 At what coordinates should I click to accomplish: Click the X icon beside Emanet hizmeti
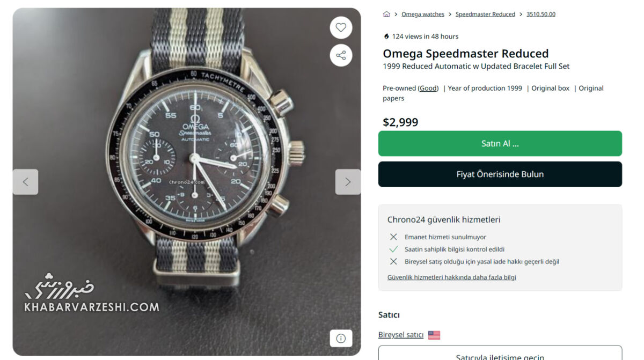[393, 237]
